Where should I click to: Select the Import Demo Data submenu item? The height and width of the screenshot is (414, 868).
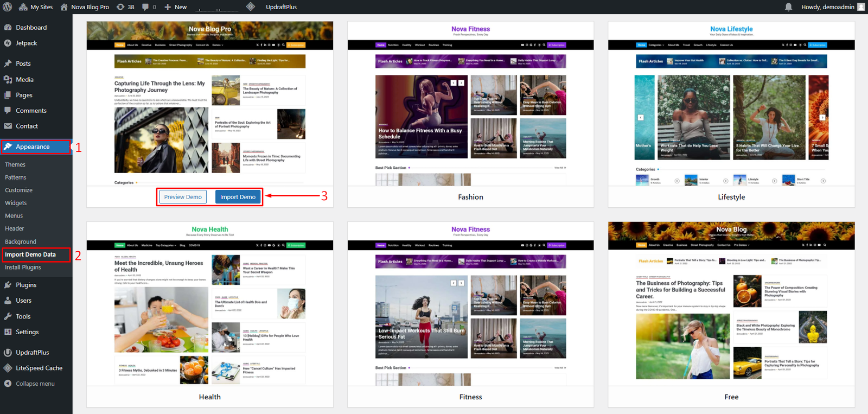click(x=30, y=254)
